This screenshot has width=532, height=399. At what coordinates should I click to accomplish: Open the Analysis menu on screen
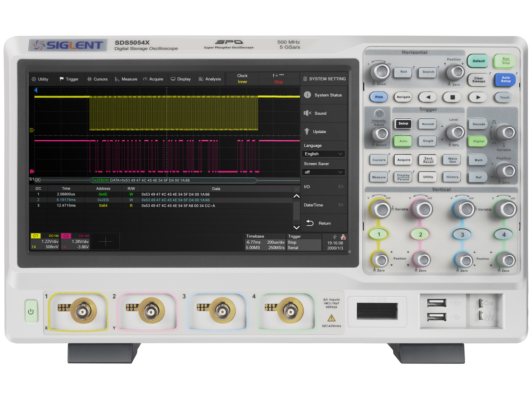tap(210, 79)
